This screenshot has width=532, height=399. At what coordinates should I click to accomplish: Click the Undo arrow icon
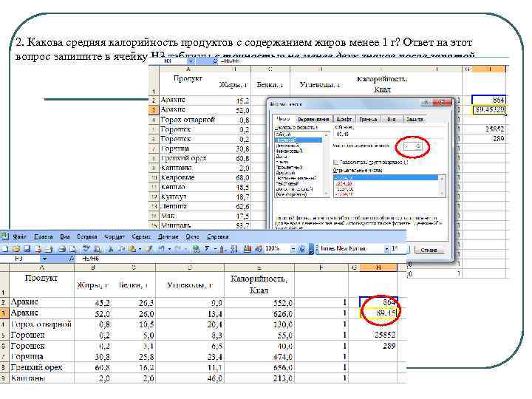click(x=162, y=249)
